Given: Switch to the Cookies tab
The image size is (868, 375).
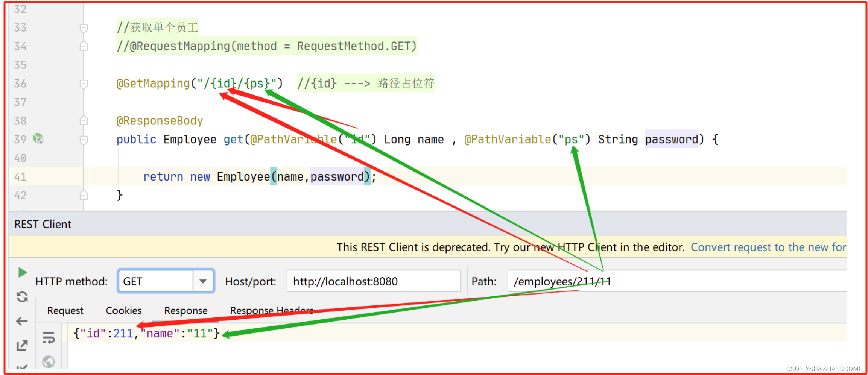Looking at the screenshot, I should (x=124, y=311).
